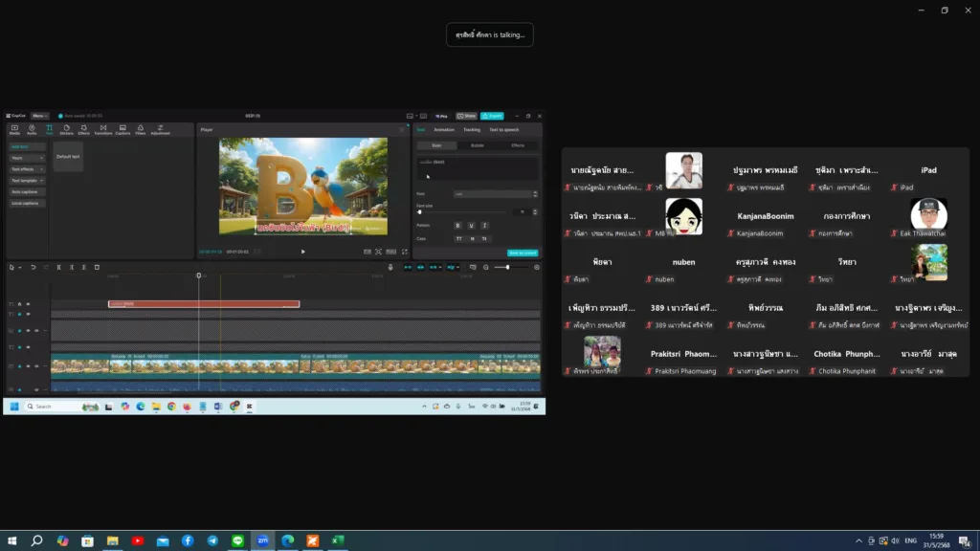Open the Transitions panel icon
Image resolution: width=980 pixels, height=551 pixels.
[x=102, y=129]
